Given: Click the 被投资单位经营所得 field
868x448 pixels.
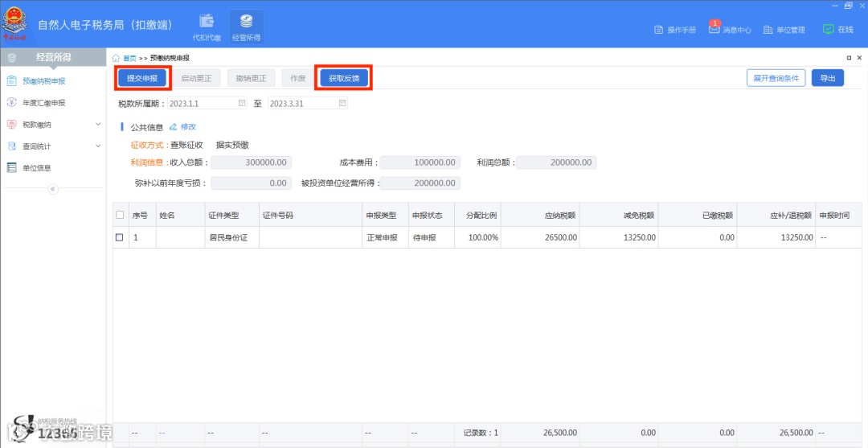Looking at the screenshot, I should (420, 183).
